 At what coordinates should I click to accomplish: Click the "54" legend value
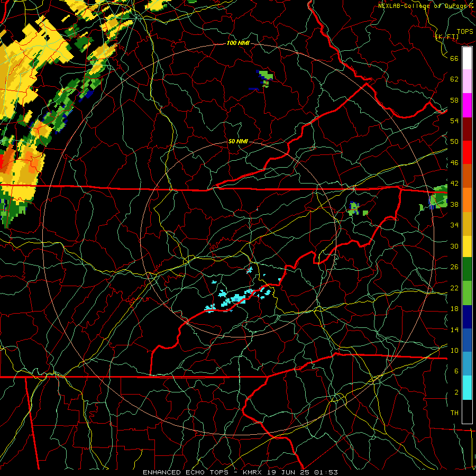(x=454, y=121)
